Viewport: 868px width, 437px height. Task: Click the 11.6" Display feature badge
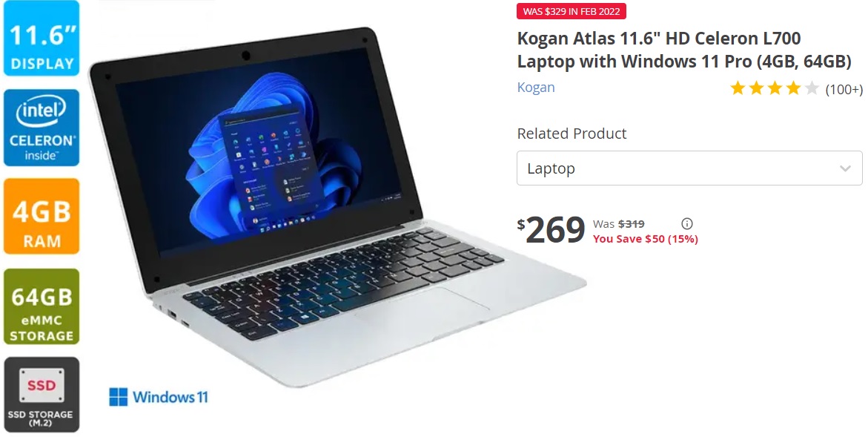(42, 39)
